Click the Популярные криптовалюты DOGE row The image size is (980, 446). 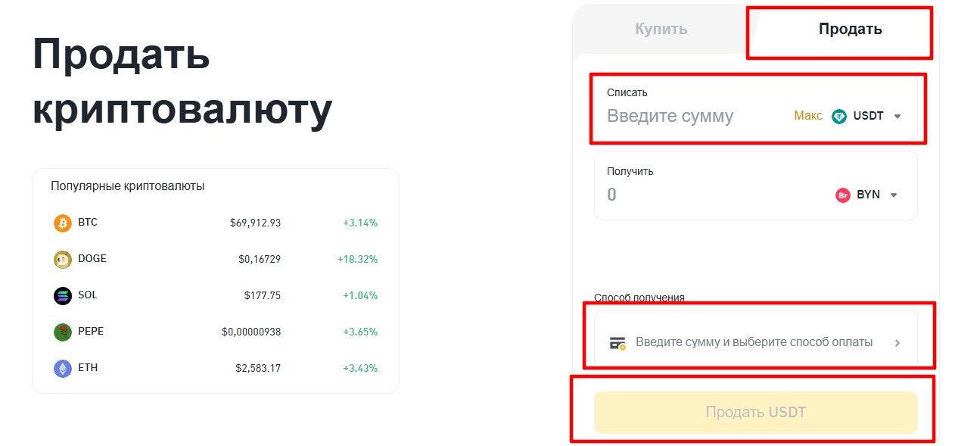(x=214, y=258)
